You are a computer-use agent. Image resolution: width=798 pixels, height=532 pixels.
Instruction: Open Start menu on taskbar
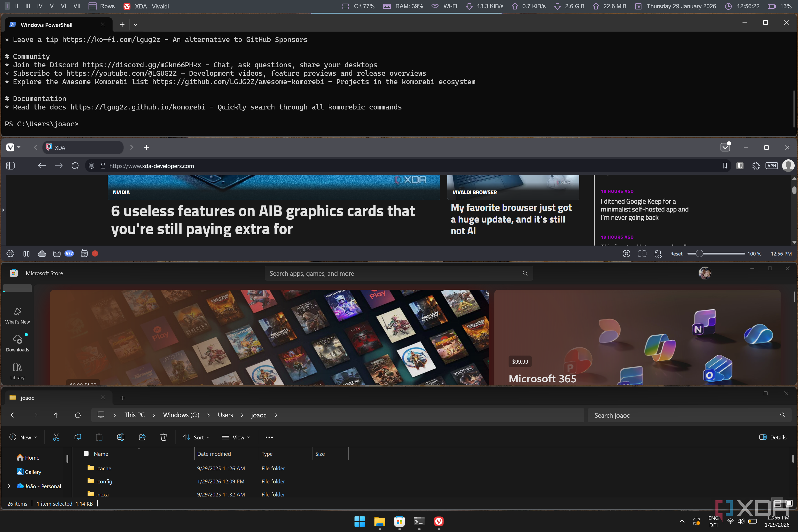pyautogui.click(x=359, y=521)
